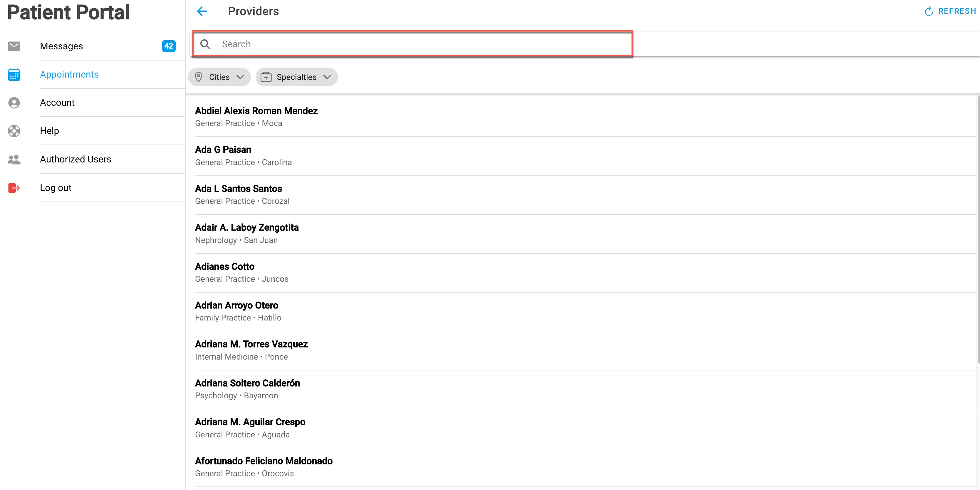Click the Account profile icon
Image resolution: width=980 pixels, height=490 pixels.
pyautogui.click(x=14, y=103)
